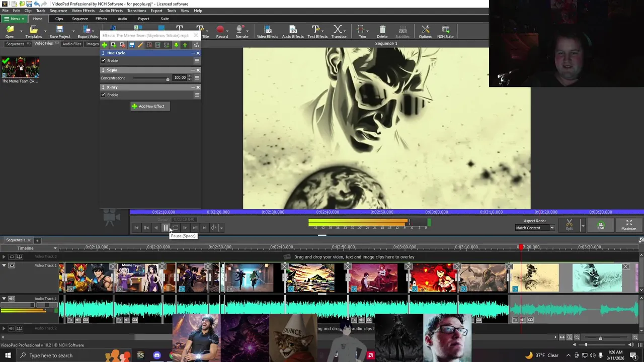Click FX icon on first video clip
Screen dimensions: 644x362
(70, 289)
